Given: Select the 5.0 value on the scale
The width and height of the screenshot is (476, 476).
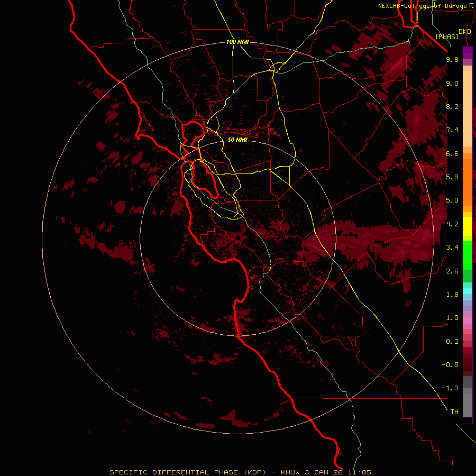Looking at the screenshot, I should point(452,200).
